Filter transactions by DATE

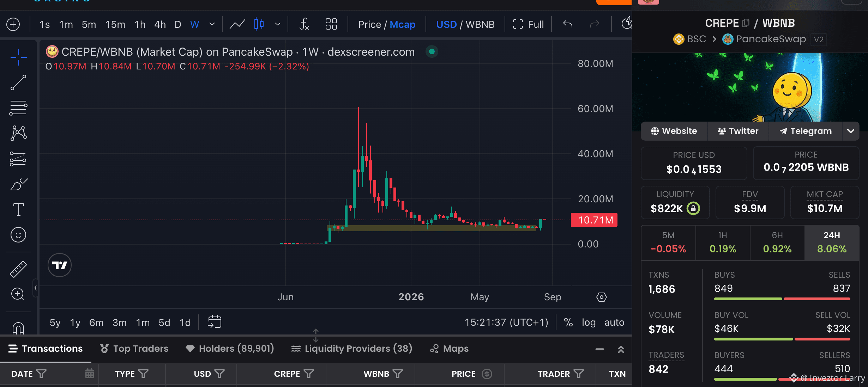pyautogui.click(x=42, y=374)
